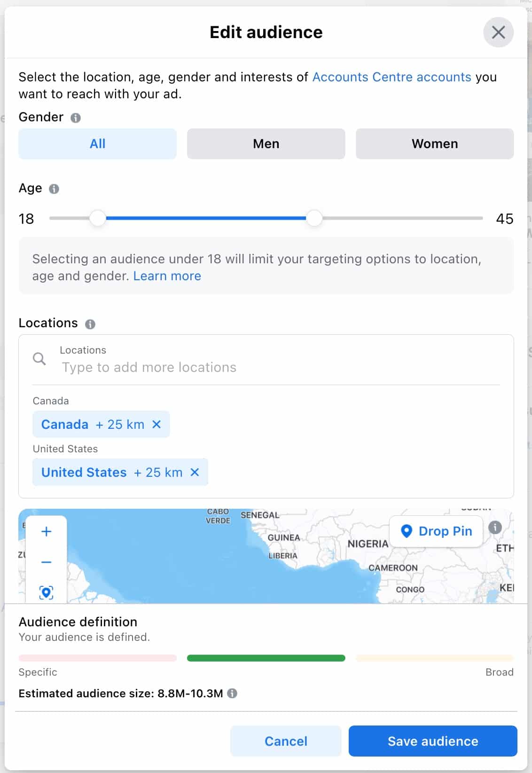
Task: Click the maximum age slider handle
Action: (x=314, y=218)
